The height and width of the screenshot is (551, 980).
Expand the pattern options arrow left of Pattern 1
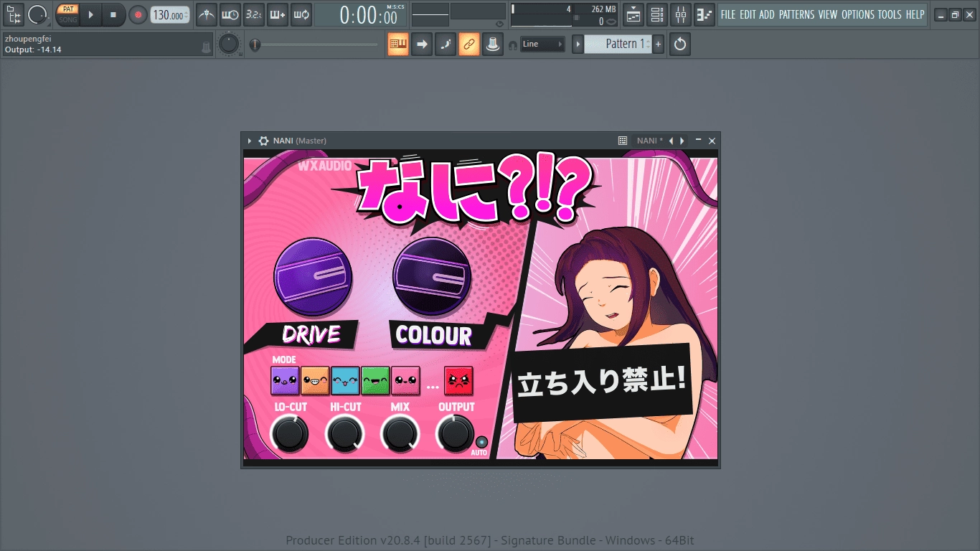(578, 44)
